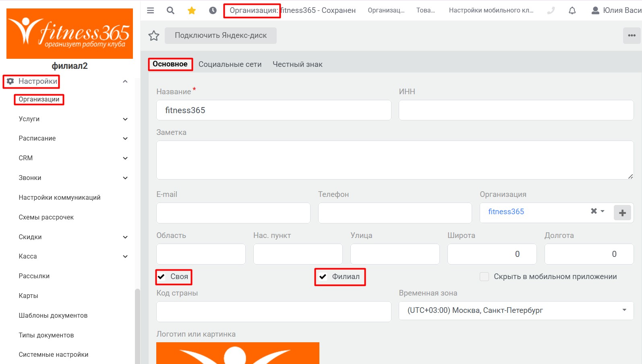
Task: Expand the Скидки submenu
Action: pos(125,237)
